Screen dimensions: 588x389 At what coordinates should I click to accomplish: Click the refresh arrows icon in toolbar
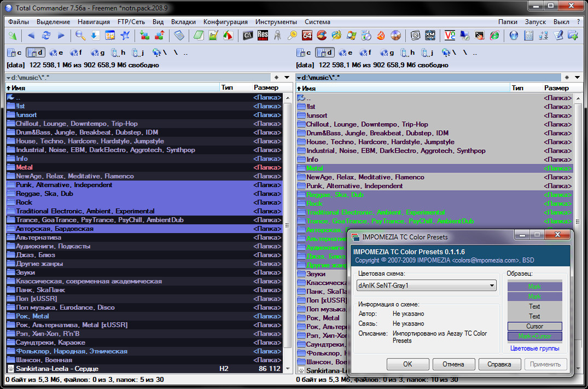point(46,36)
